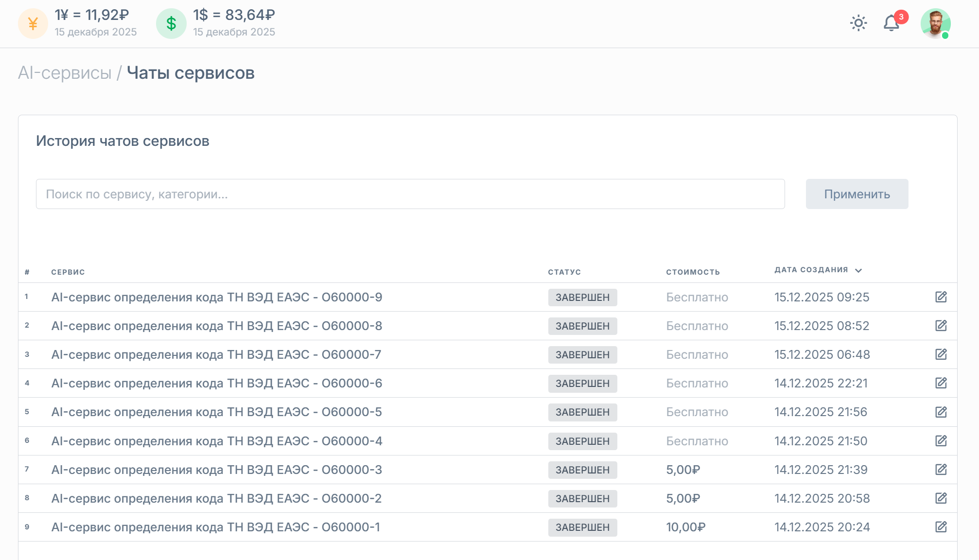979x560 pixels.
Task: Click the dollar exchange rate icon
Action: (x=171, y=23)
